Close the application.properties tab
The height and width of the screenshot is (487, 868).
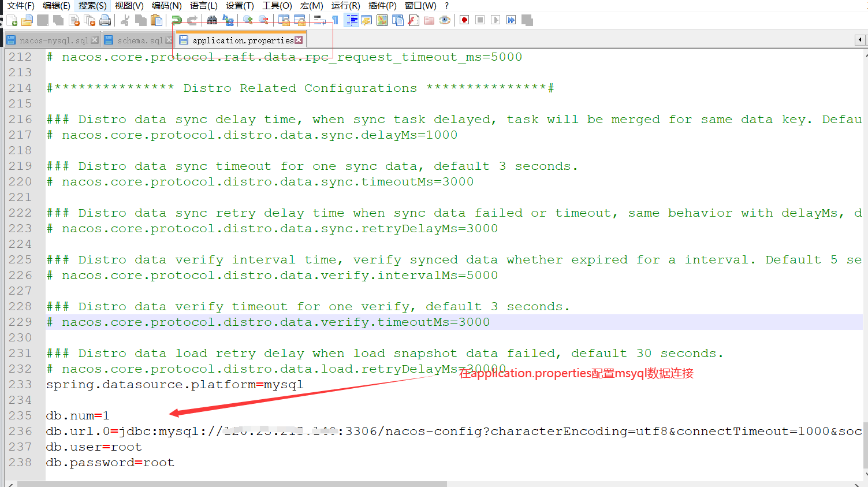299,40
